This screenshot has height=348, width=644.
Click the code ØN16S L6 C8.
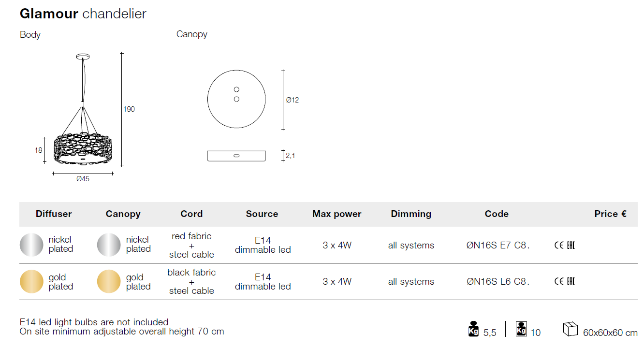498,281
